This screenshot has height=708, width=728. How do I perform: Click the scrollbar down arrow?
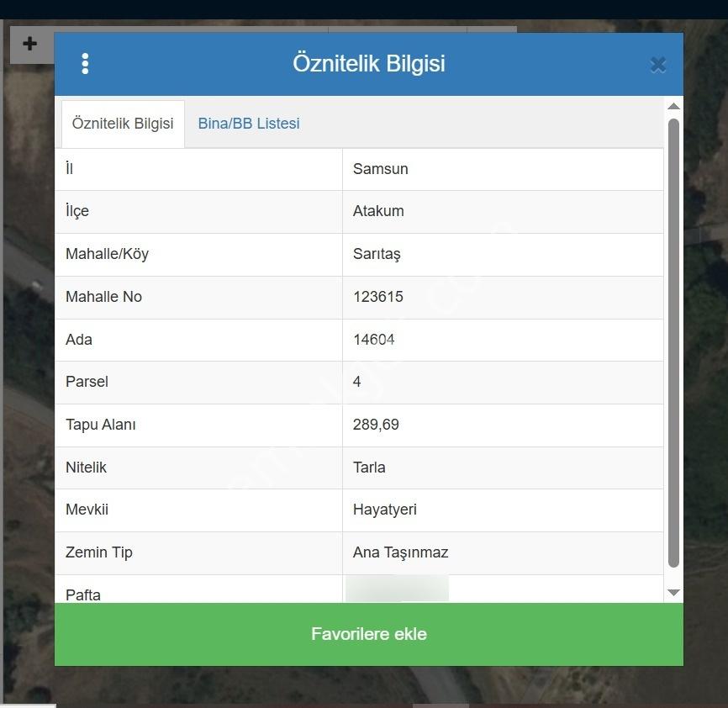673,593
